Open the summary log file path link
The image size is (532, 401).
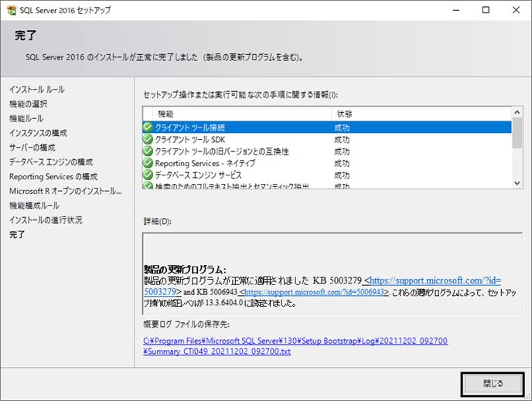point(295,345)
